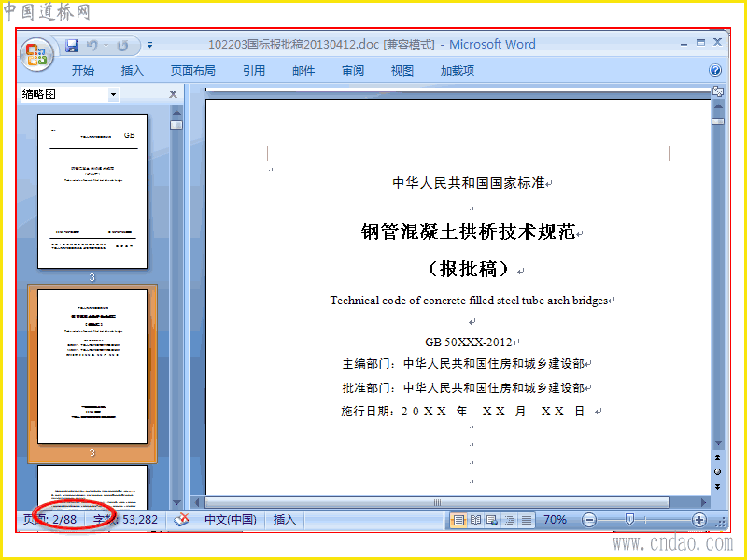The image size is (747, 560).
Task: Zoom out with the minus button
Action: (x=589, y=520)
